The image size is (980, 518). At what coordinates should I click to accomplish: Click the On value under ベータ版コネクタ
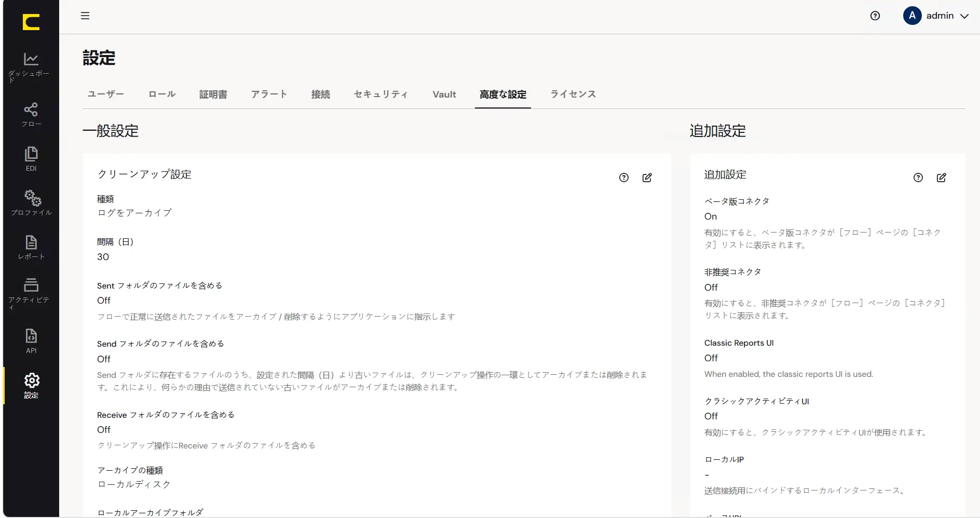(x=711, y=216)
